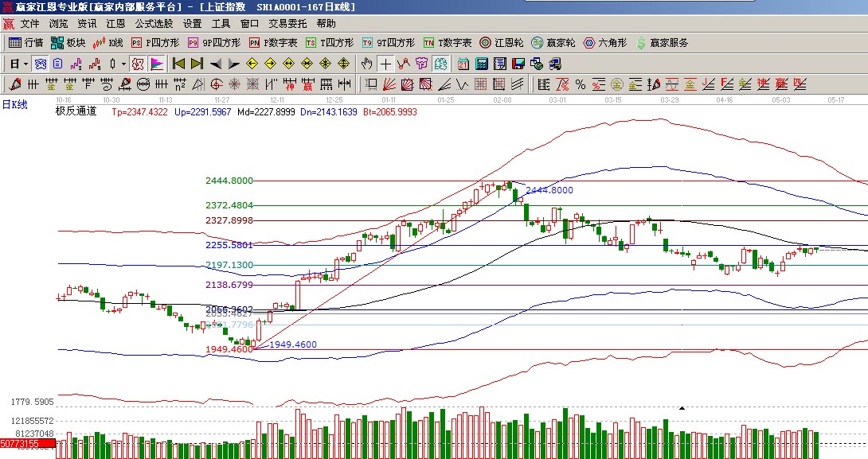Image resolution: width=868 pixels, height=459 pixels.
Task: Expand the 日 period dropdown arrow
Action: click(25, 64)
